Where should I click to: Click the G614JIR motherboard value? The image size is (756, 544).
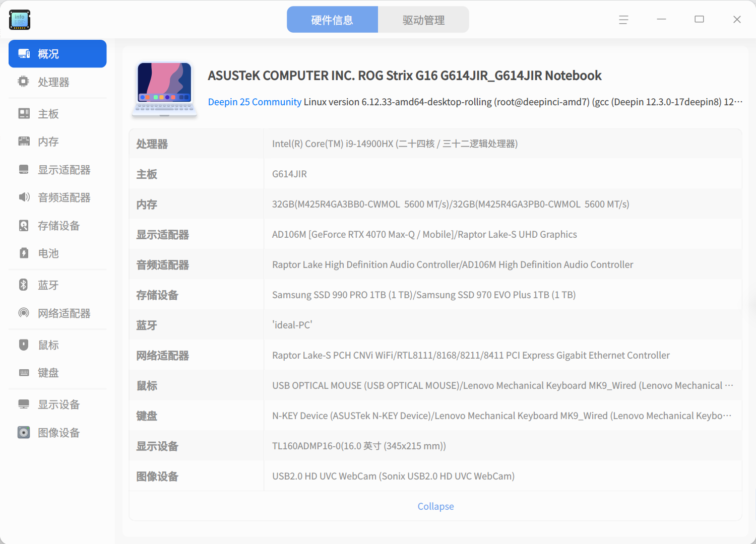pos(289,174)
